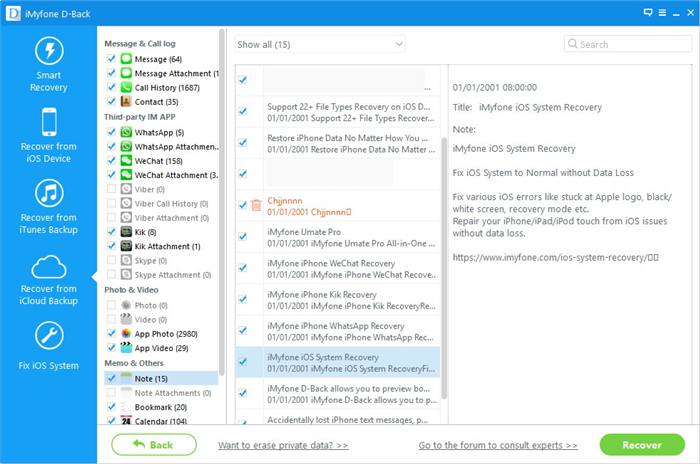
Task: Click the iMyfone D-Back logo icon
Action: 13,13
